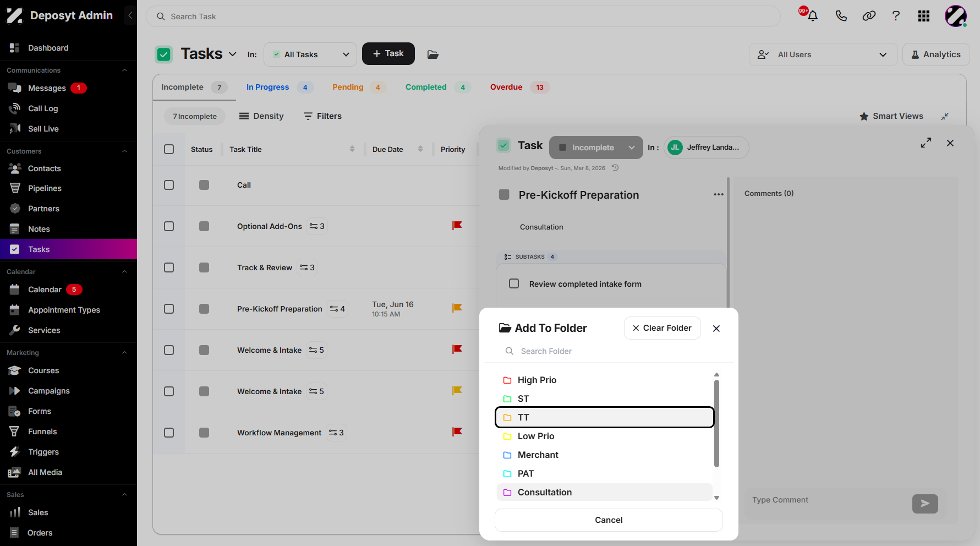Expand the Tasks title dropdown chevron

tap(233, 54)
